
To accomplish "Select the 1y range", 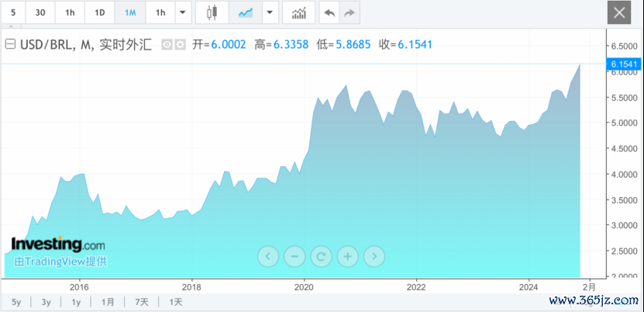I will pyautogui.click(x=76, y=302).
